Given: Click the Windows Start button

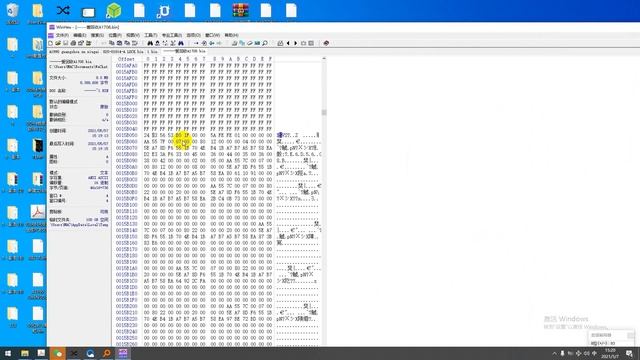Looking at the screenshot, I should [8, 353].
